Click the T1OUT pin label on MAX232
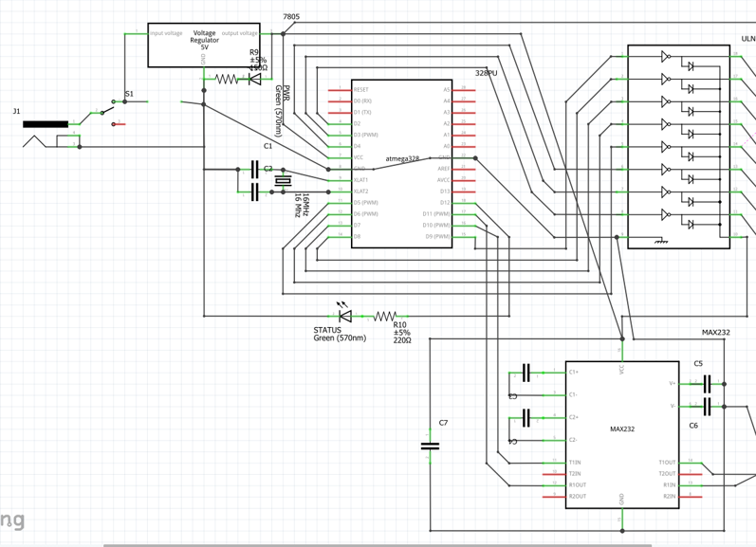The width and height of the screenshot is (756, 547). click(x=667, y=463)
